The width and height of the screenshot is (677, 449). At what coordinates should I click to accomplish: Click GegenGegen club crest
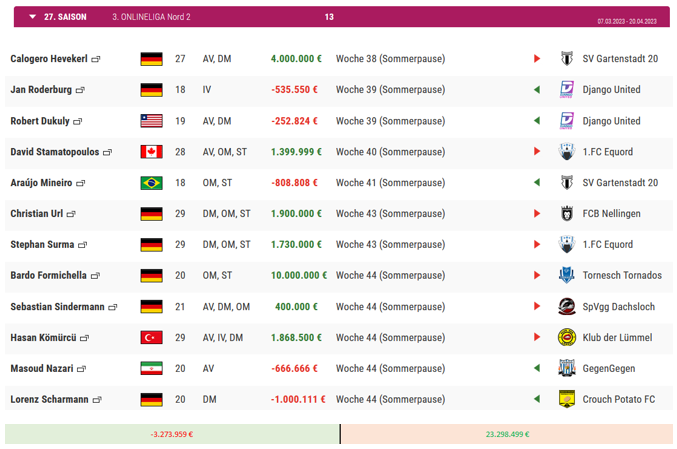[x=566, y=368]
